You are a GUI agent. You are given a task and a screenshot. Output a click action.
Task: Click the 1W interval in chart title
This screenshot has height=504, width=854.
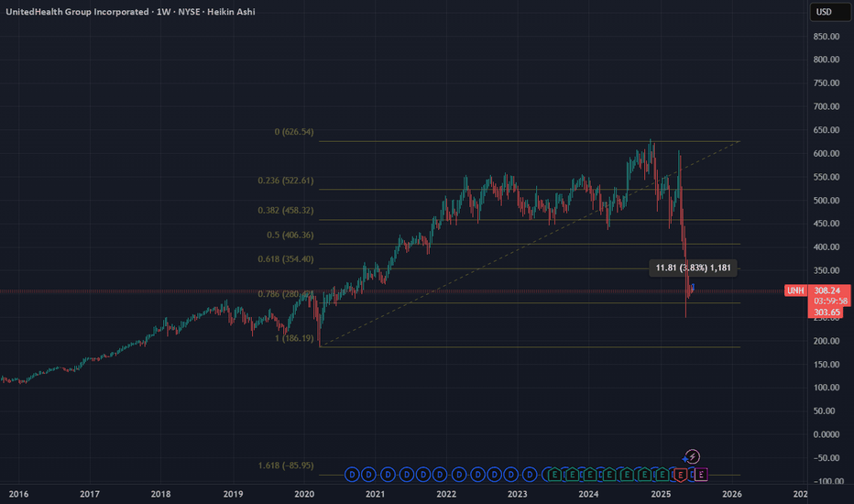coord(163,11)
